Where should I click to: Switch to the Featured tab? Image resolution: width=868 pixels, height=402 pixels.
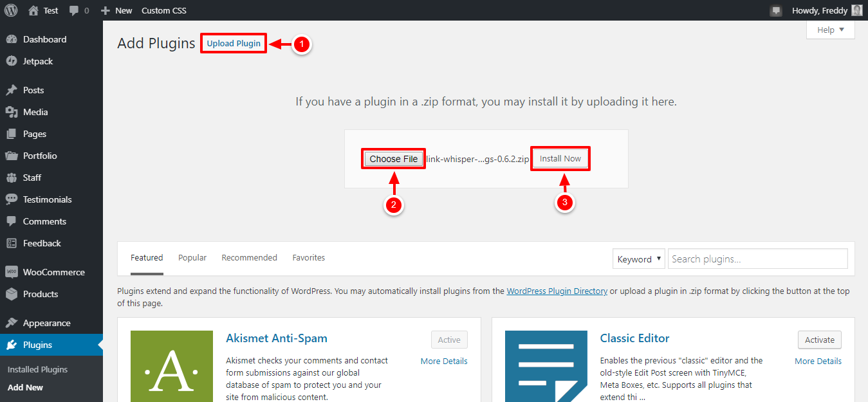147,257
